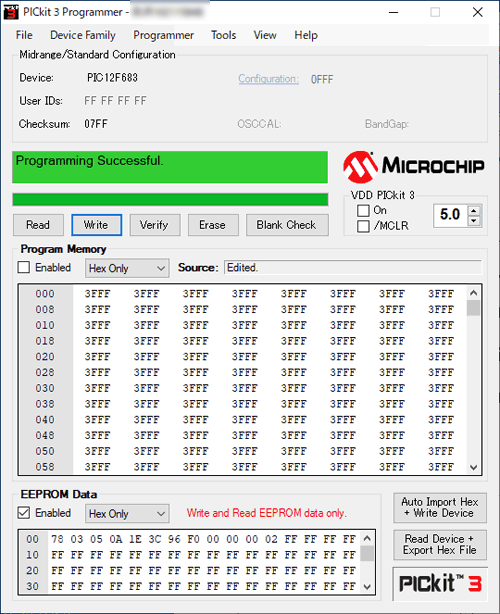Click the Microchip logo
Viewport: 500px width, 614px height.
pyautogui.click(x=413, y=166)
